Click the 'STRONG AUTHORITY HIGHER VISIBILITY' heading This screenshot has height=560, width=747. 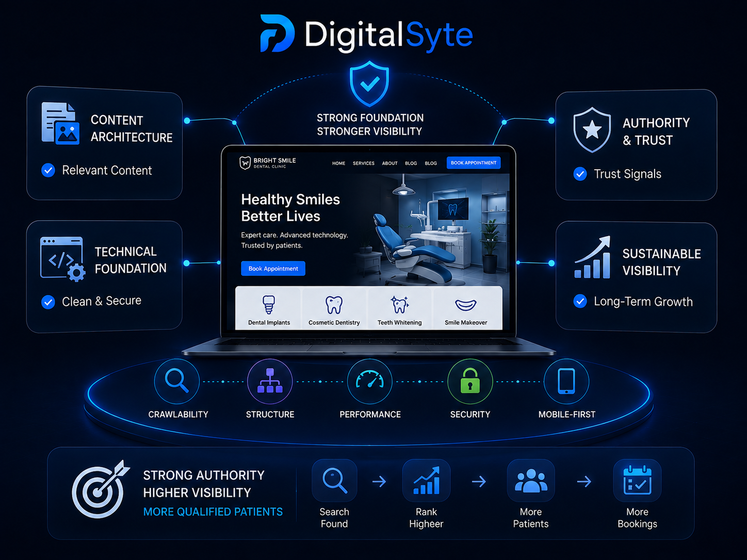point(204,484)
